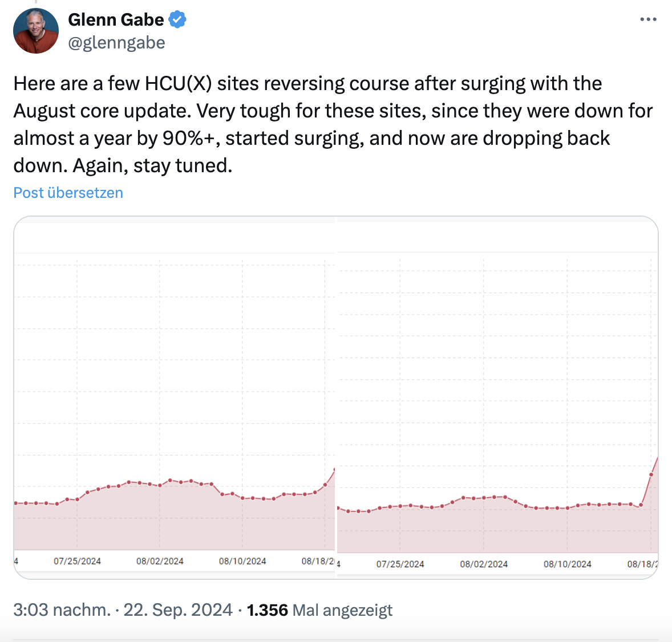Image resolution: width=672 pixels, height=642 pixels.
Task: Select the 07/25/2024 axis label on left chart
Action: pyautogui.click(x=78, y=560)
